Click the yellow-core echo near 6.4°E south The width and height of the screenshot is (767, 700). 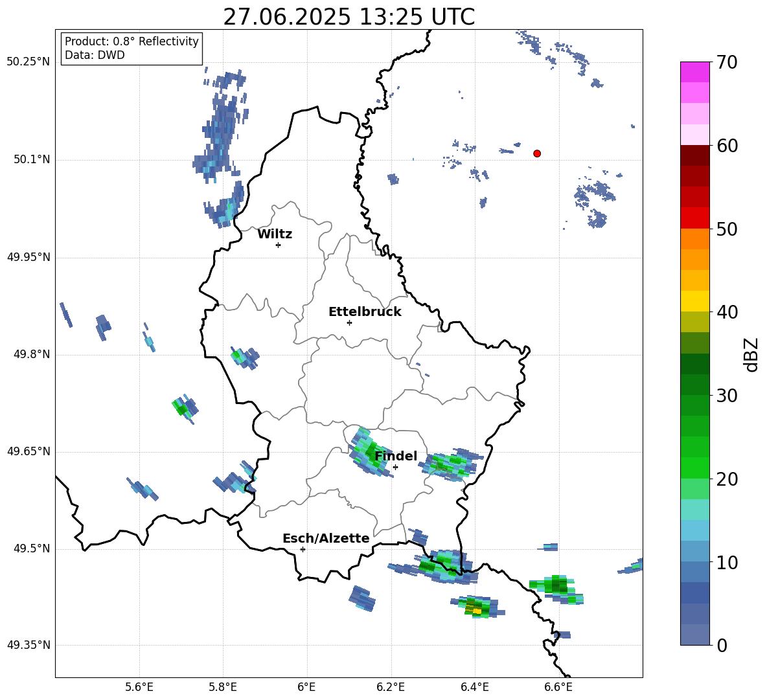pos(476,607)
